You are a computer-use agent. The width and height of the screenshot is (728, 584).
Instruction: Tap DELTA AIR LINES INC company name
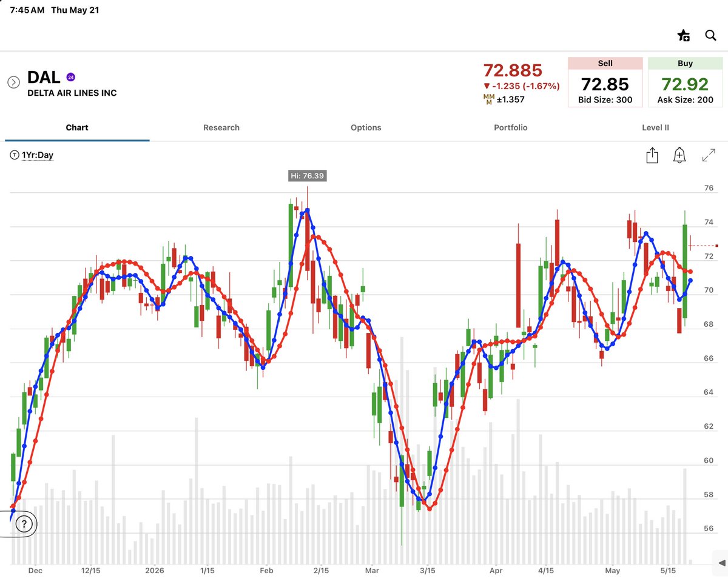point(72,93)
